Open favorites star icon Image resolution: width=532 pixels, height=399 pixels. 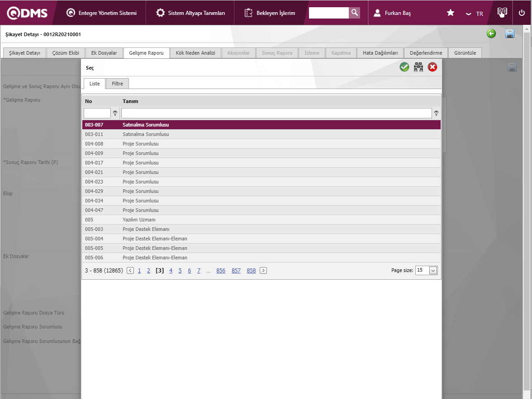click(450, 13)
